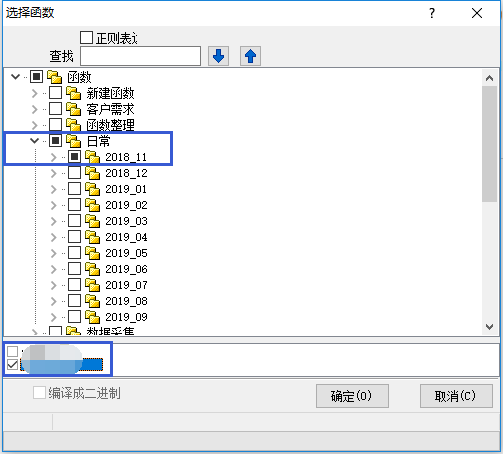Check the box beside 2019_01
503x454 pixels.
tap(74, 189)
